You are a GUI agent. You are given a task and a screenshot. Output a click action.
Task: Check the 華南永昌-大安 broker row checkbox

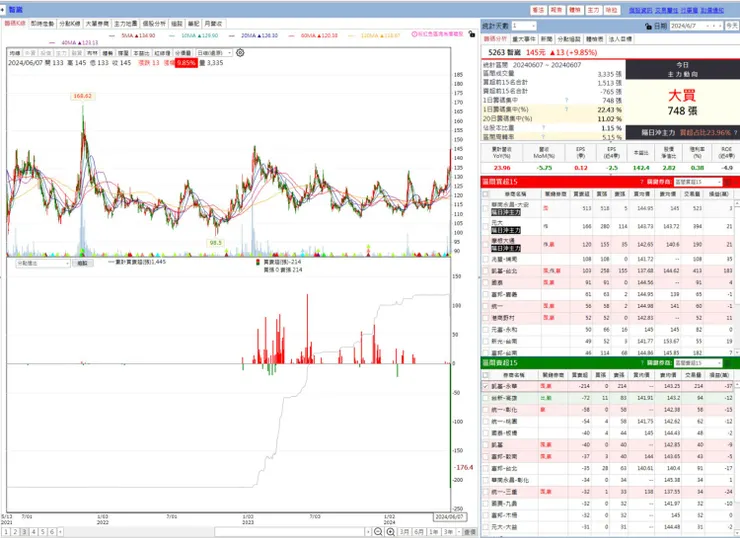[486, 208]
